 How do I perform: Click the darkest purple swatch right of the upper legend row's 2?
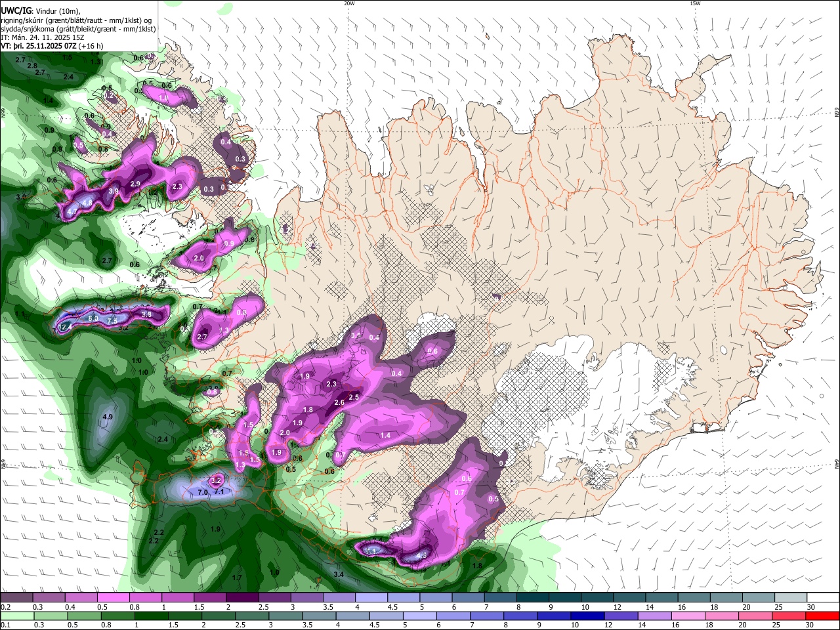coord(241,598)
